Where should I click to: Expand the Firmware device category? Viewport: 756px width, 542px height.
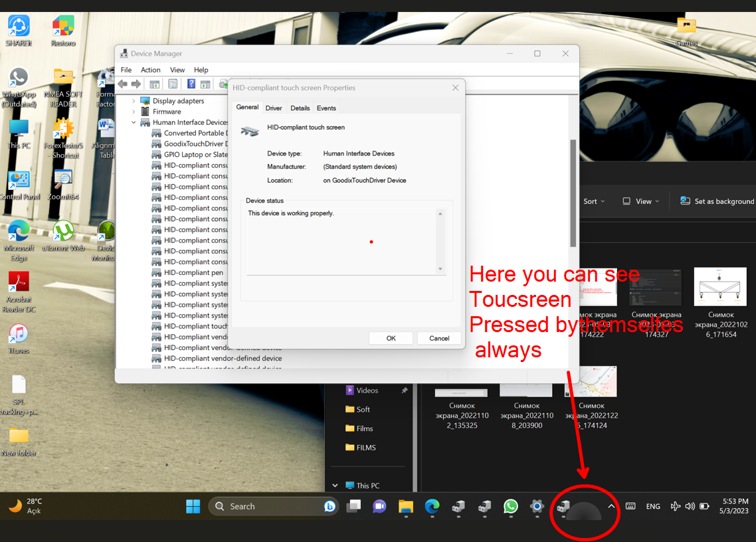pos(134,112)
